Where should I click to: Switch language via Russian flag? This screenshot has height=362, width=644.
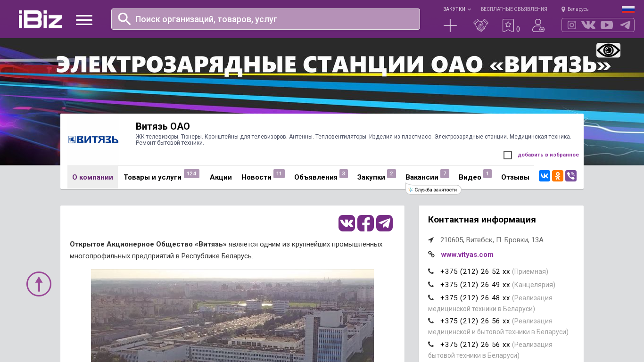(x=628, y=9)
